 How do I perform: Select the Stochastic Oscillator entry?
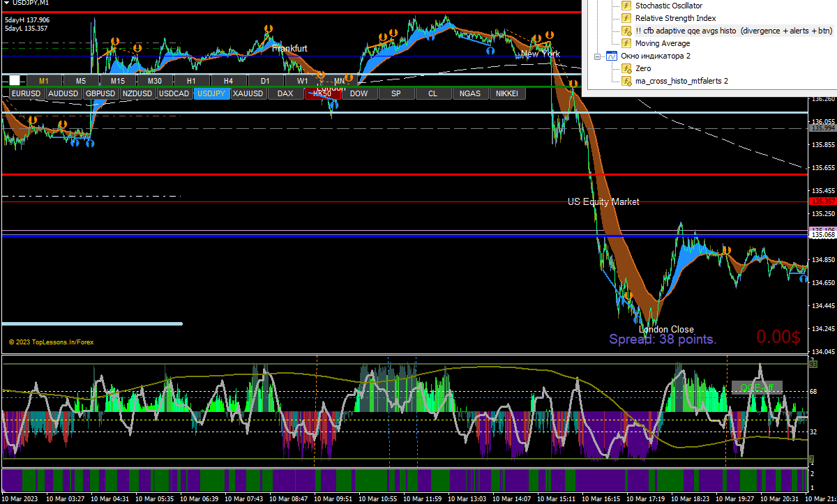pyautogui.click(x=669, y=6)
